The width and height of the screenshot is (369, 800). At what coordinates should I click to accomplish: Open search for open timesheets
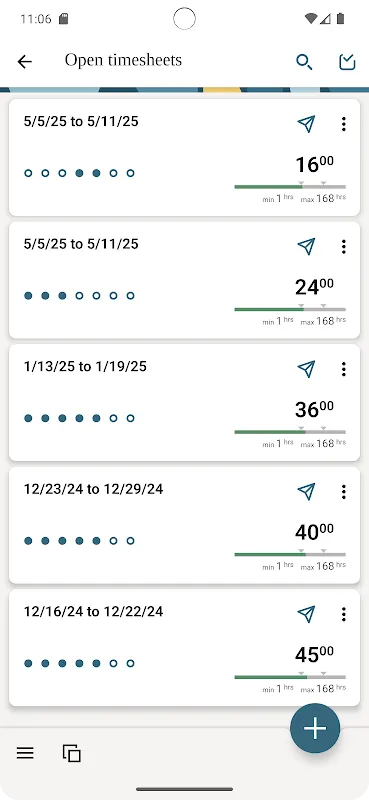[304, 62]
